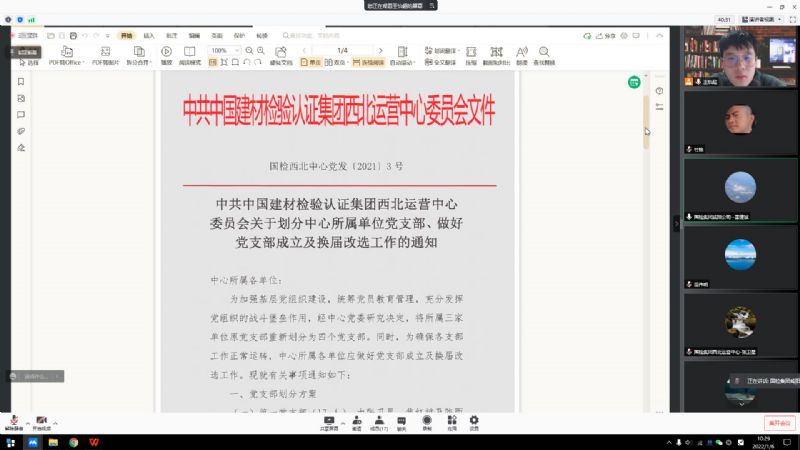Click the red leave meeting button

pos(779,422)
